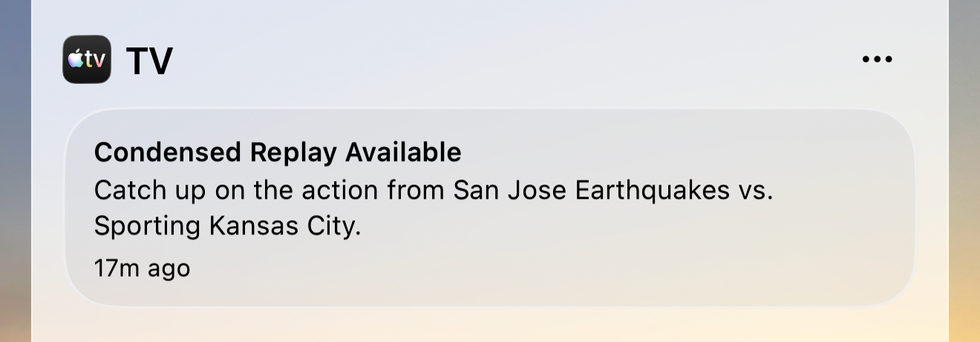Click the notification time label "17m ago"
The width and height of the screenshot is (980, 342).
142,268
